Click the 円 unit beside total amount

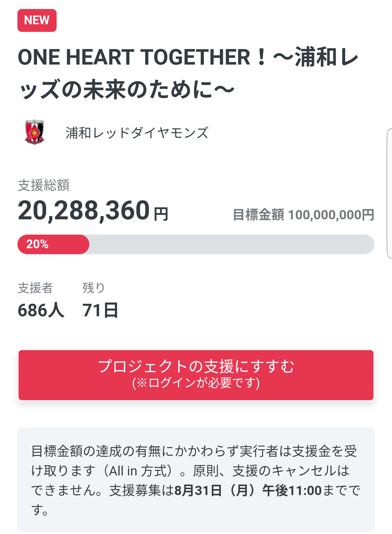pyautogui.click(x=161, y=214)
